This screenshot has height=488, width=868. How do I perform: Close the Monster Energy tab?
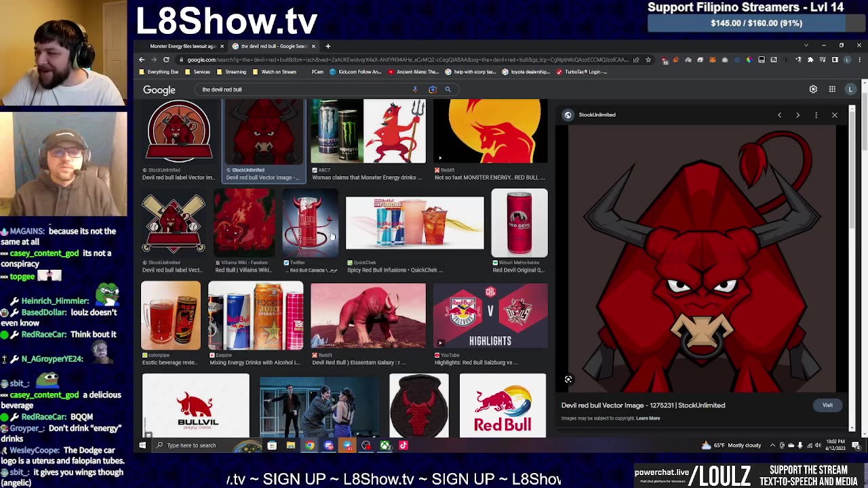[x=222, y=46]
